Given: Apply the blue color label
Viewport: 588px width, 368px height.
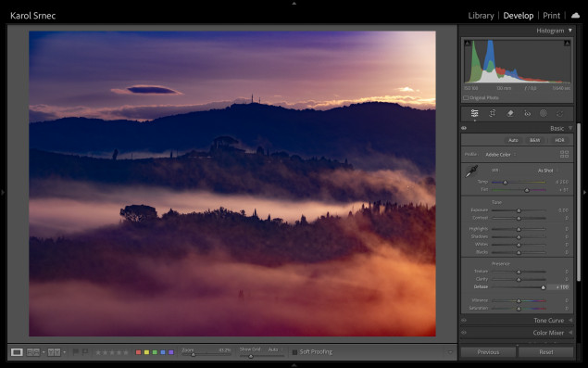Looking at the screenshot, I should (x=163, y=352).
